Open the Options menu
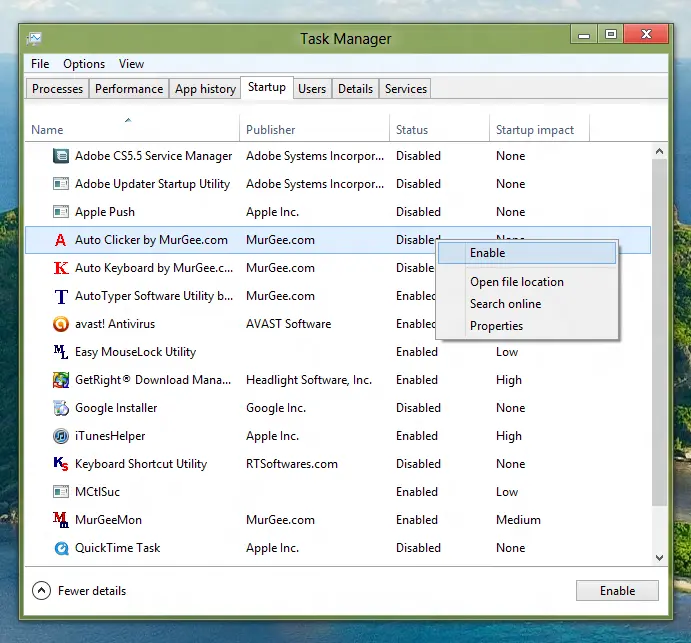This screenshot has width=691, height=643. [x=84, y=64]
